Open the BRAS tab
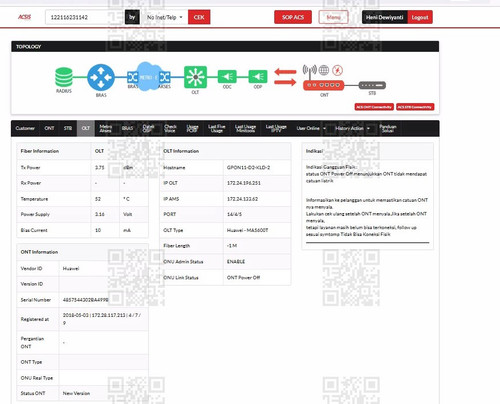 click(127, 128)
